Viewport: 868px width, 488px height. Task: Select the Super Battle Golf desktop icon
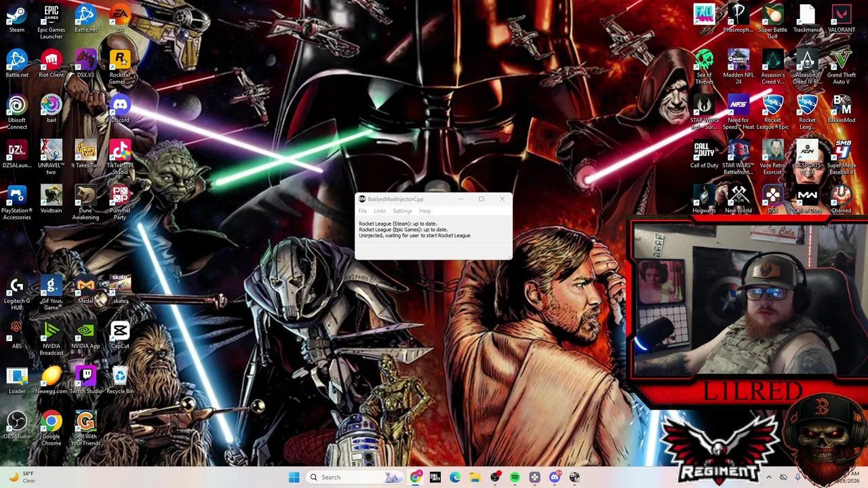point(772,22)
